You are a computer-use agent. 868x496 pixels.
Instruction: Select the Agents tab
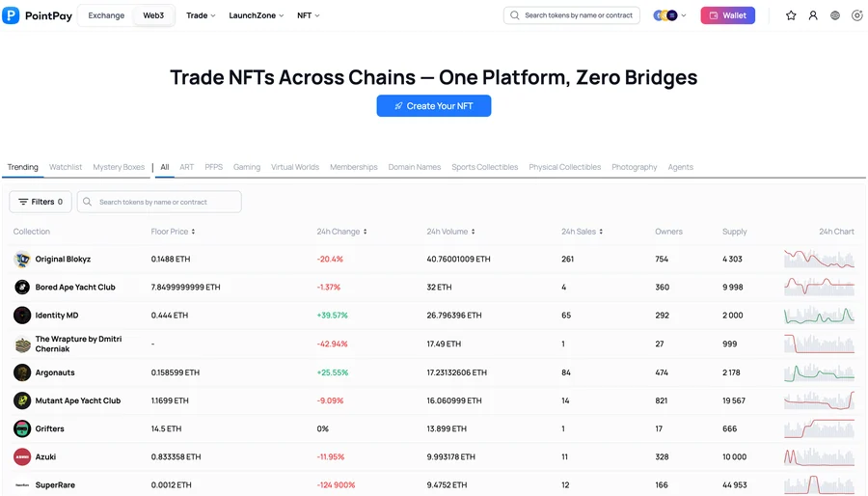click(680, 167)
